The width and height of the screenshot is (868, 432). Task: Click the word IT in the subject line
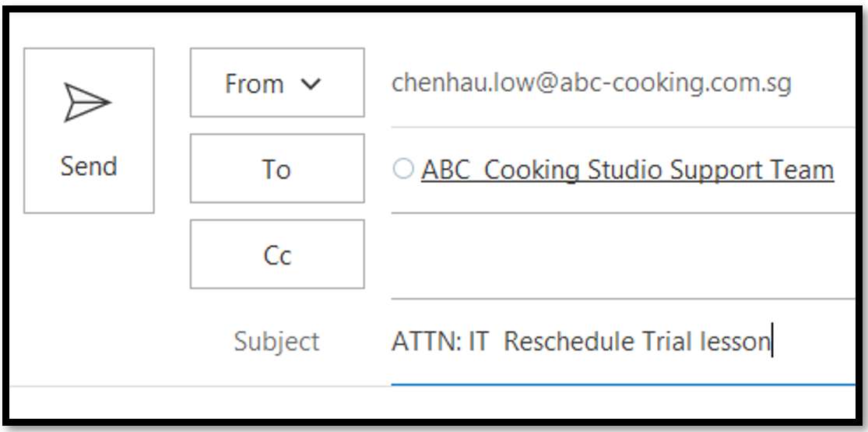478,342
